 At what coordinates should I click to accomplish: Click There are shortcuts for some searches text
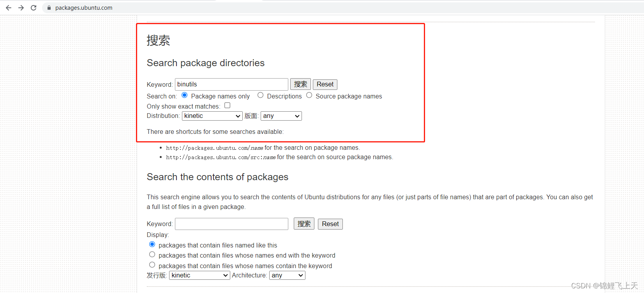tap(215, 132)
